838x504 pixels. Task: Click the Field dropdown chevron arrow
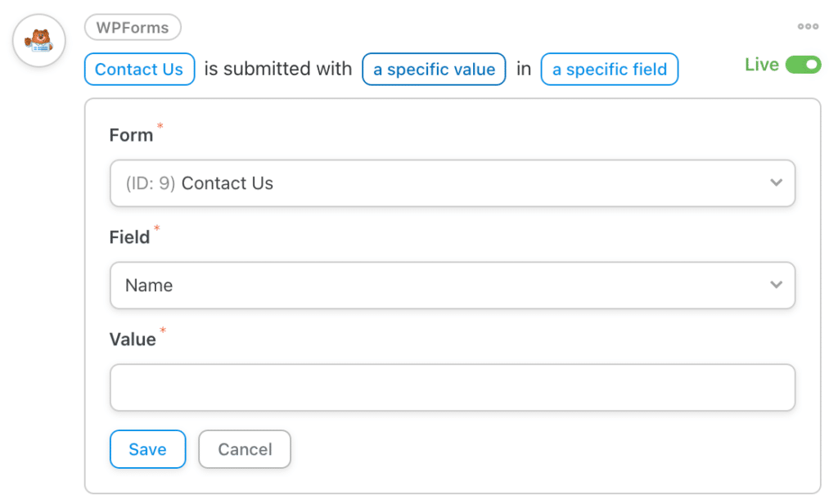pyautogui.click(x=776, y=285)
